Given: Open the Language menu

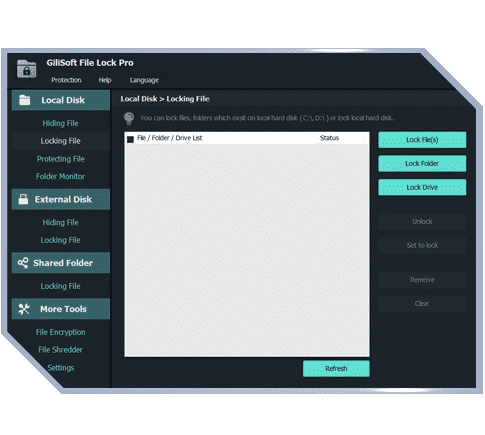Looking at the screenshot, I should tap(144, 80).
